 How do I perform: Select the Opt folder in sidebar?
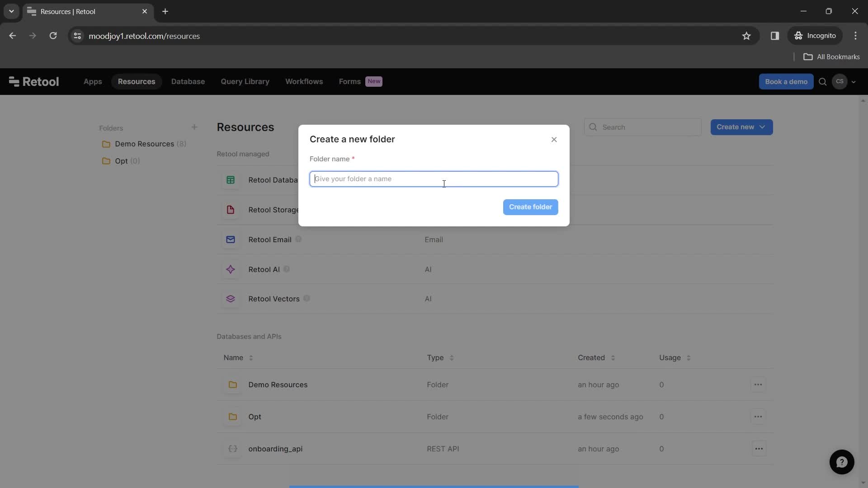[x=121, y=161]
